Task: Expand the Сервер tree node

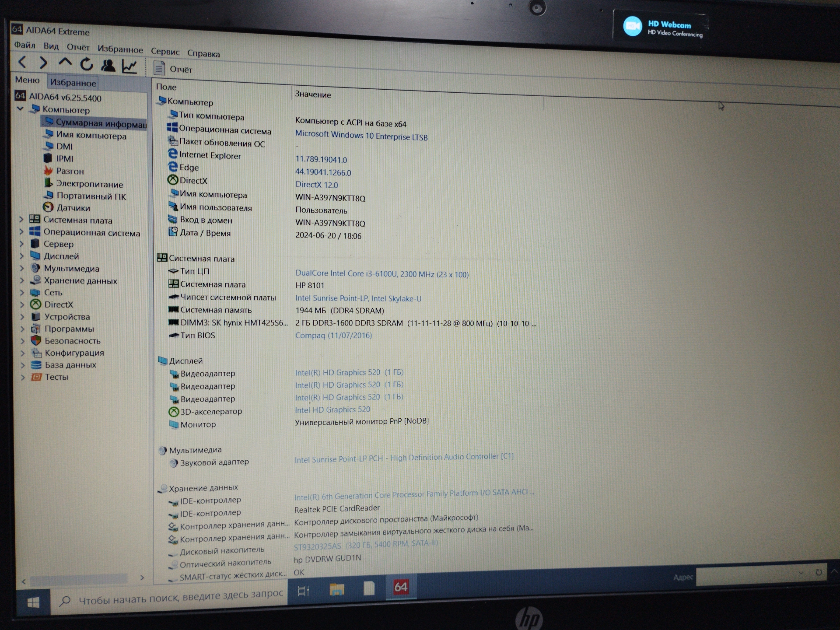Action: [21, 243]
